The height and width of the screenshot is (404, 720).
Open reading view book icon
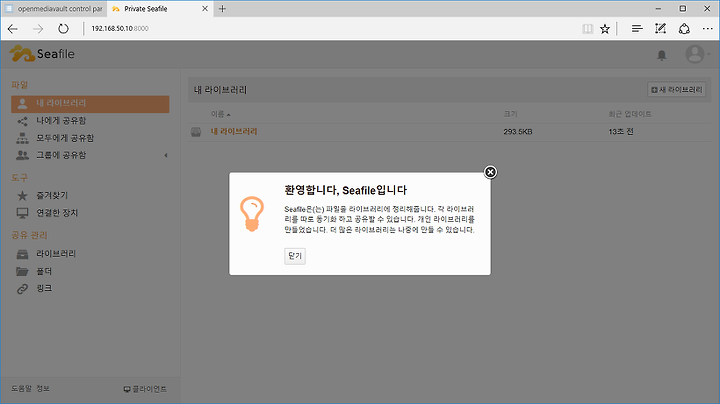coord(587,29)
